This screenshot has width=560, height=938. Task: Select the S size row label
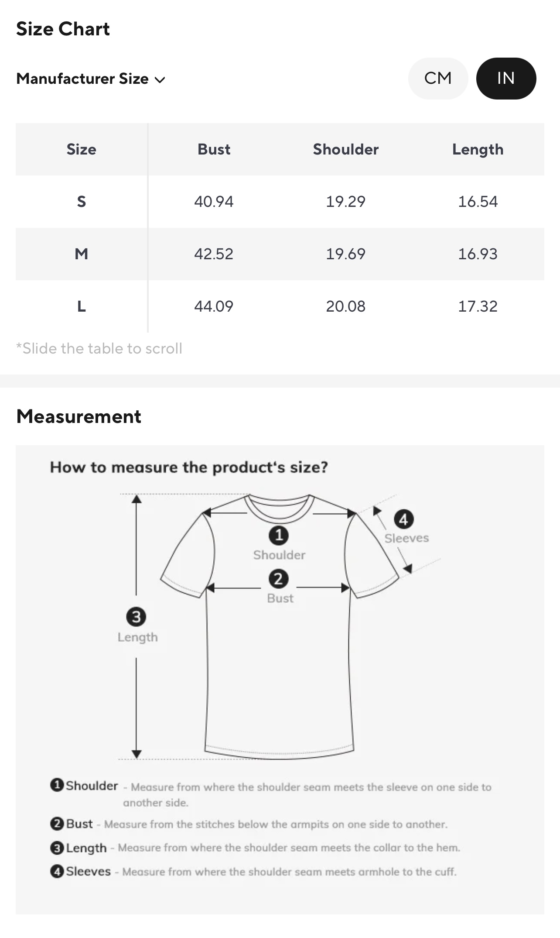pyautogui.click(x=82, y=202)
